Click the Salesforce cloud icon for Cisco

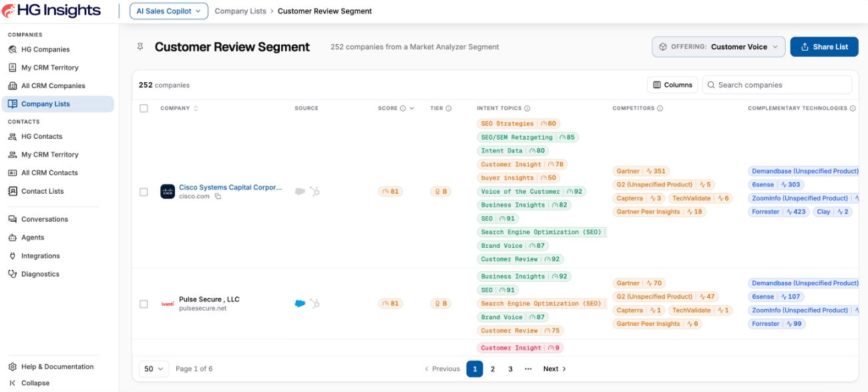tap(300, 191)
